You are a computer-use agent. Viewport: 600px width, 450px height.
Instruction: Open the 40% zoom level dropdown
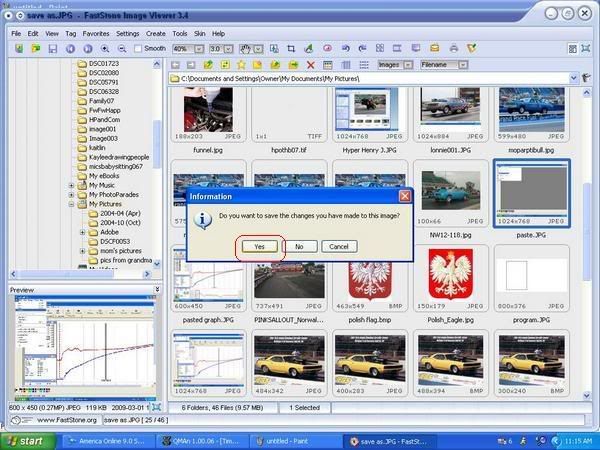pos(199,49)
